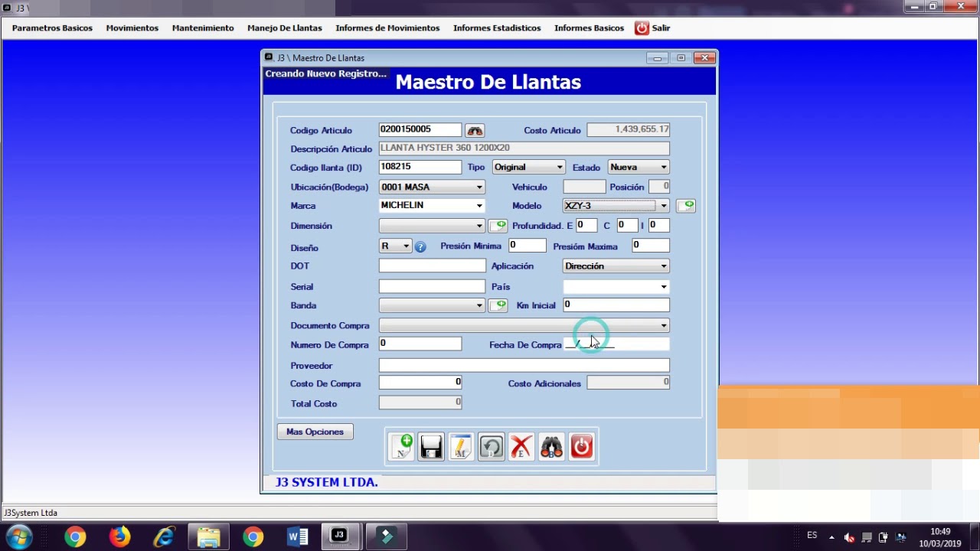The width and height of the screenshot is (980, 551).
Task: Open the Modelo dropdown showing XZY-3
Action: [664, 206]
